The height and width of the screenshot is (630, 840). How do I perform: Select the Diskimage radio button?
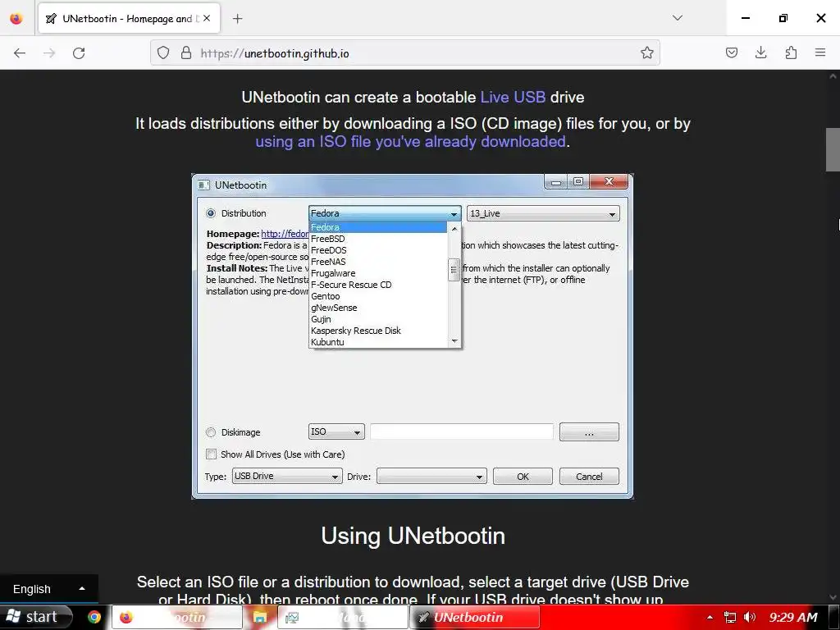(x=211, y=432)
